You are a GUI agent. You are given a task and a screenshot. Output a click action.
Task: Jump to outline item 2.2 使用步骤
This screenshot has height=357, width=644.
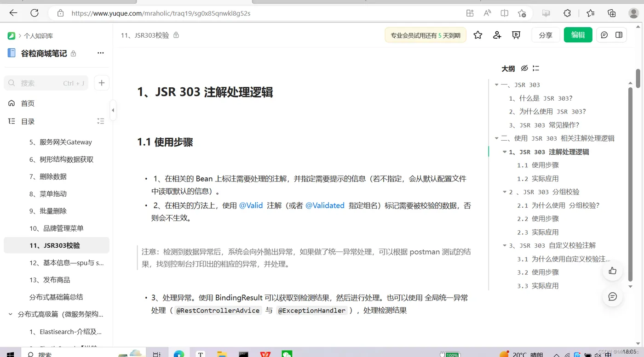pos(538,219)
